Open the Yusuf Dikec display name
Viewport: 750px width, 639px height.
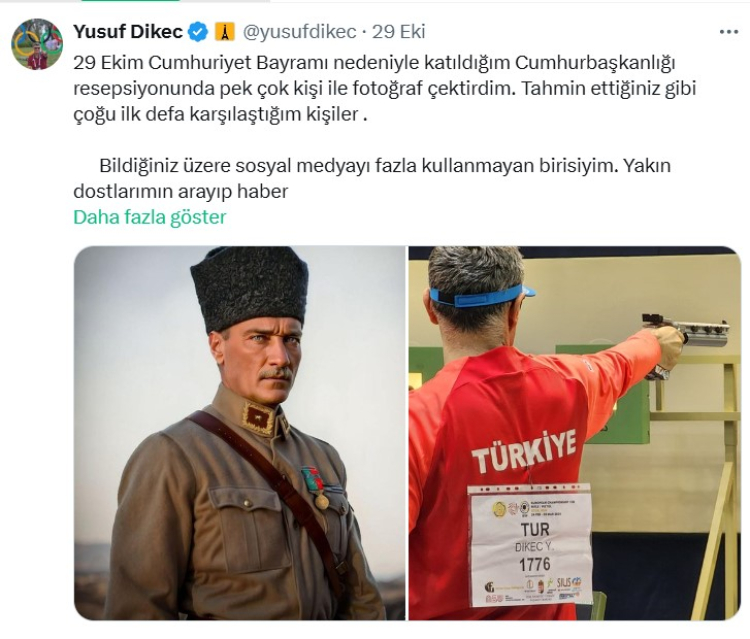point(128,32)
